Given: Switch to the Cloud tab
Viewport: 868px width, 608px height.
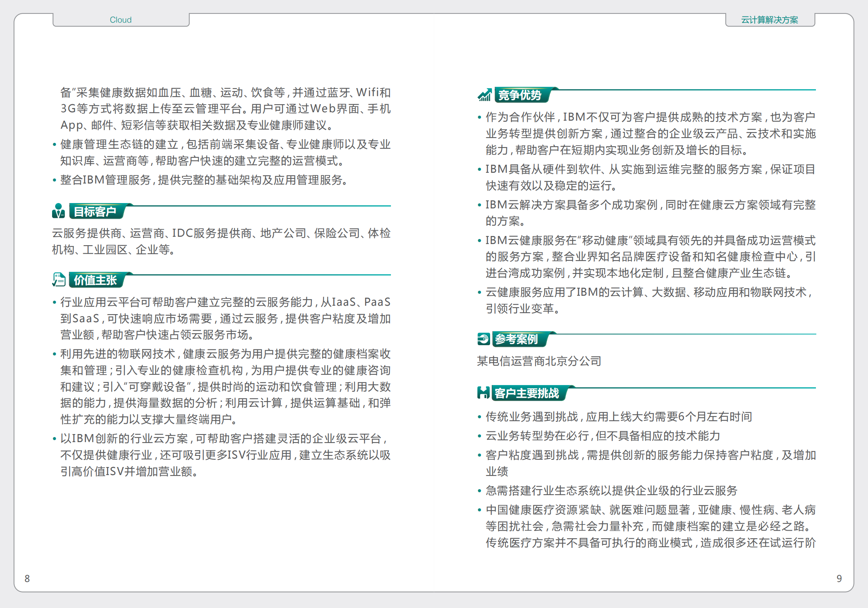Looking at the screenshot, I should 120,19.
